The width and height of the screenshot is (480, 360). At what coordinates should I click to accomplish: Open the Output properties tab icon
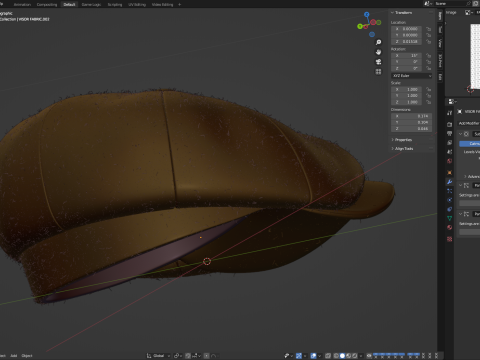(x=450, y=133)
